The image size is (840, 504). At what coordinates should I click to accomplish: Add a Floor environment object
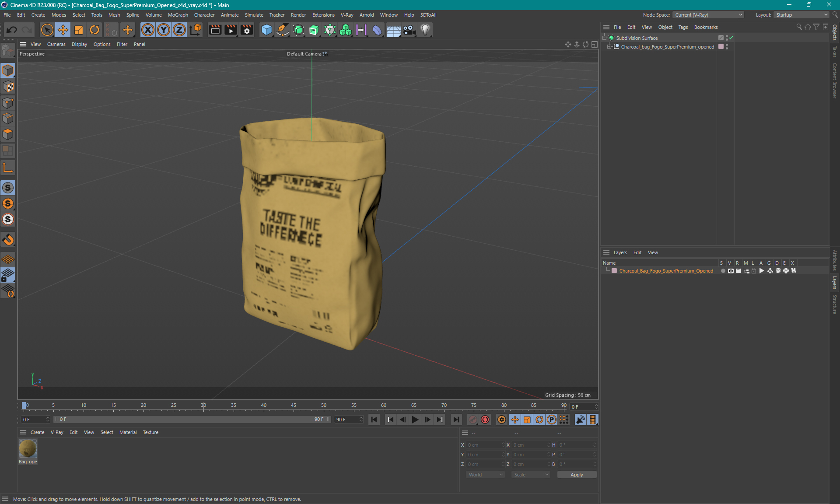click(393, 30)
